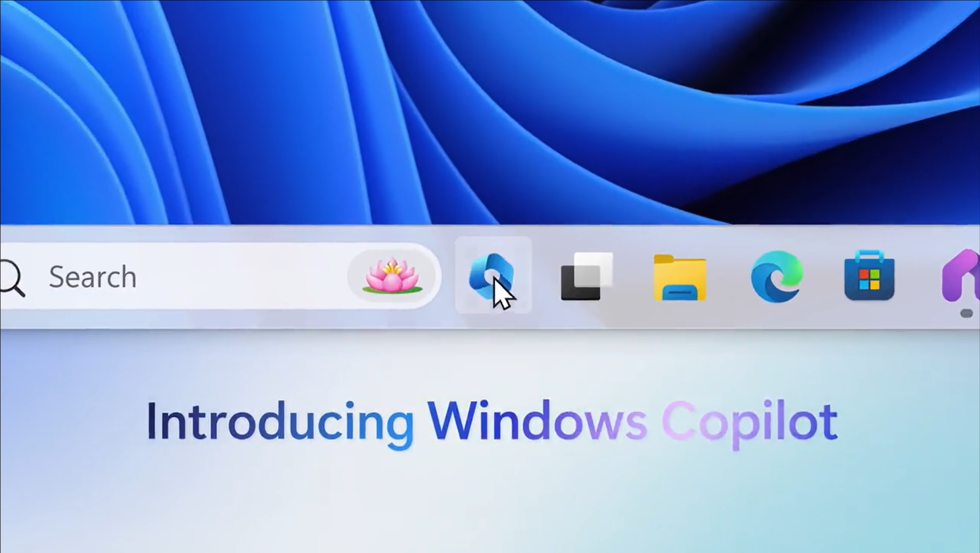
Task: Launch File Explorer from the taskbar
Action: (x=680, y=277)
